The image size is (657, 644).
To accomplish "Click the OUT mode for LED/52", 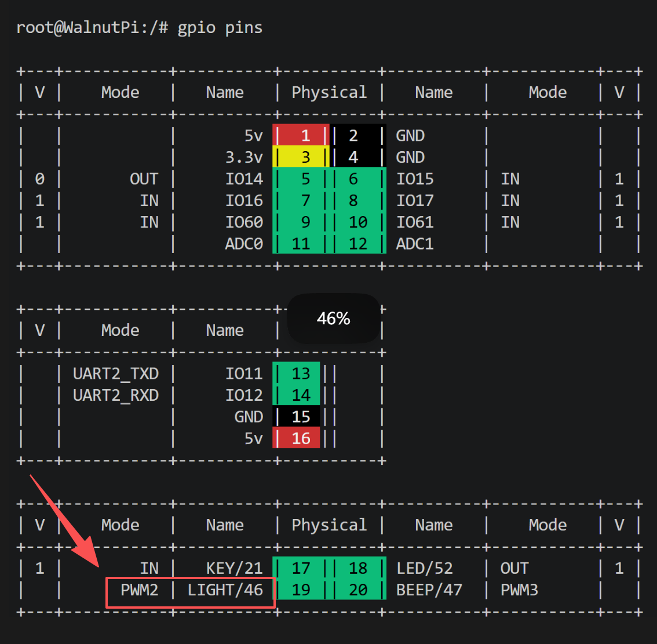I will [514, 568].
